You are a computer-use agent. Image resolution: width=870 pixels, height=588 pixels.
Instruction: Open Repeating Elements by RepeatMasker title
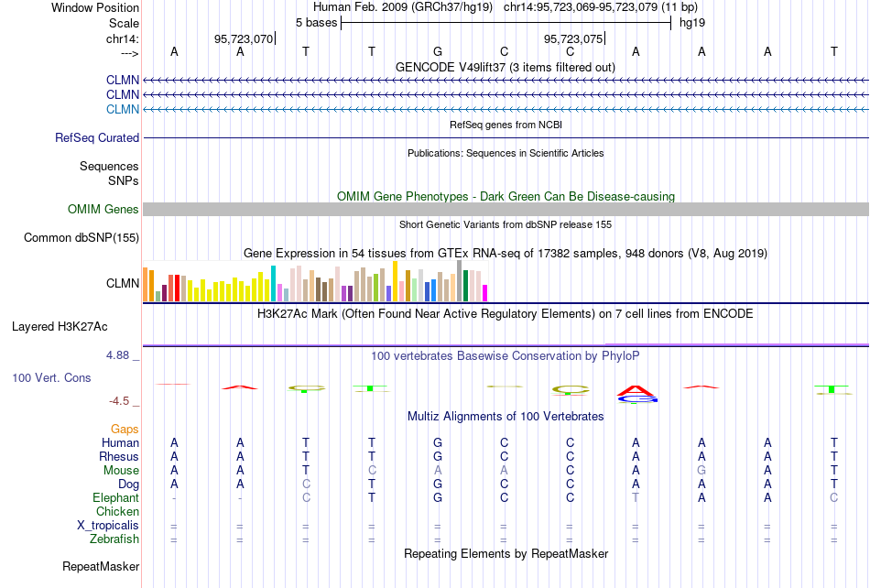[506, 553]
